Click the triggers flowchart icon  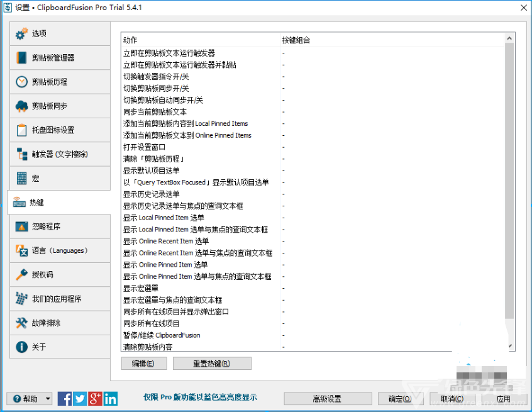[x=21, y=154]
